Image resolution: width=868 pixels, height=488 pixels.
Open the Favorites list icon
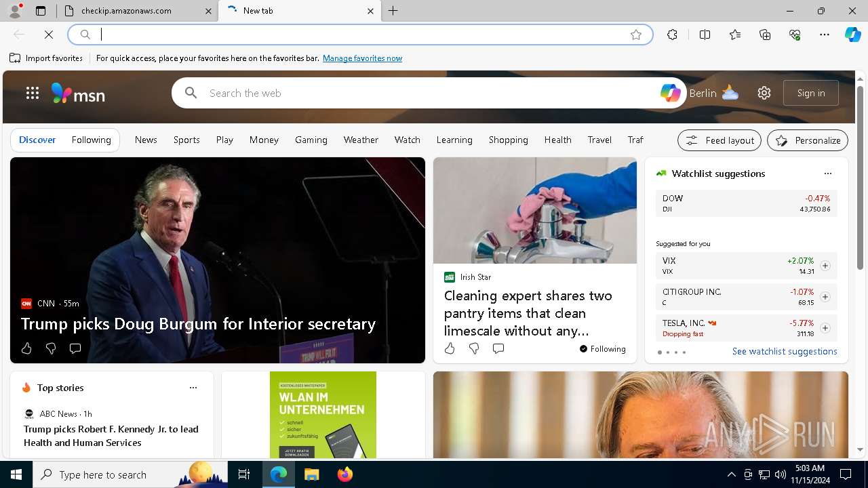coord(735,35)
